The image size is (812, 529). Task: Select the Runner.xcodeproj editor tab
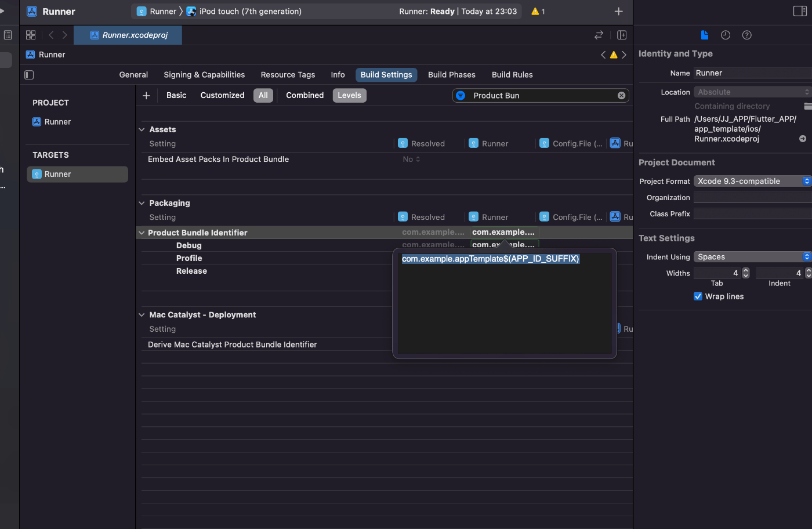128,35
